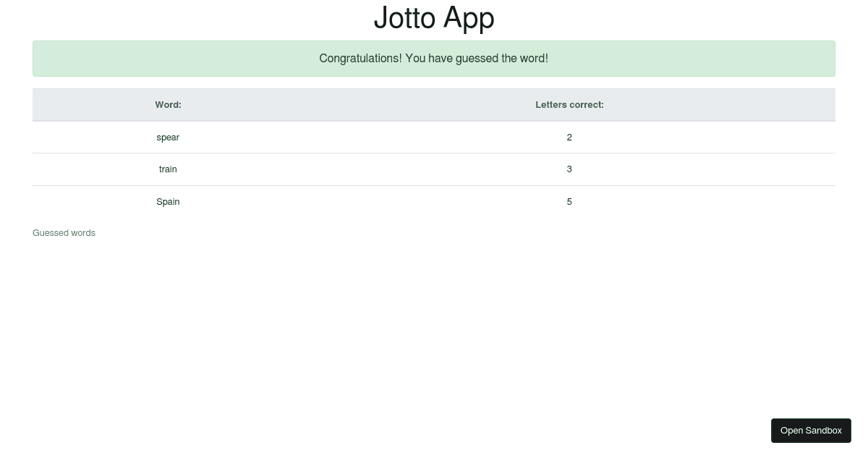
Task: Select the "Word:" column header
Action: click(x=168, y=105)
